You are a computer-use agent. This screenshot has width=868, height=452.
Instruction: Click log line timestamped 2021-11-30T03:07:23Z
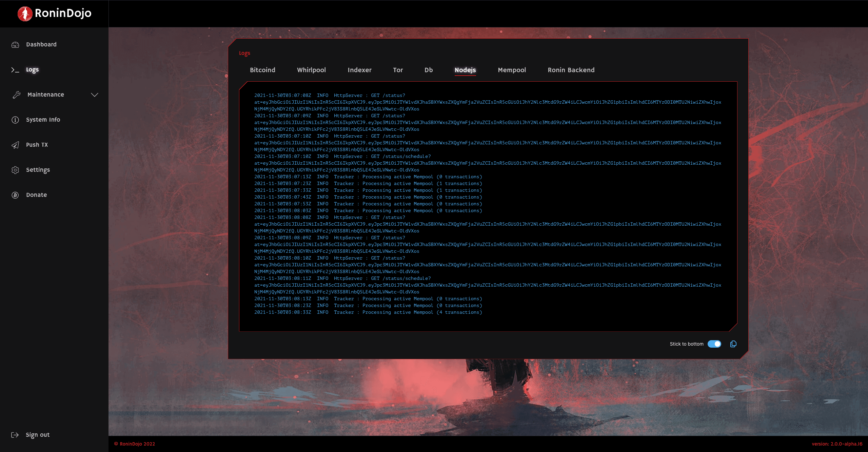coord(368,184)
